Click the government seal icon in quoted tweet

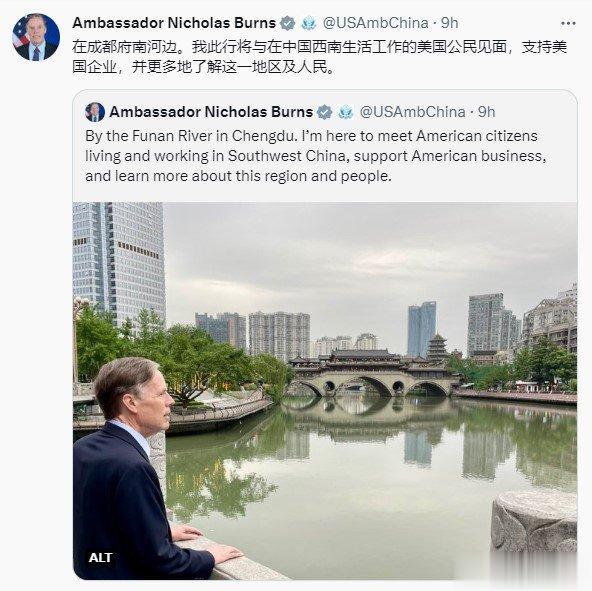pyautogui.click(x=345, y=112)
